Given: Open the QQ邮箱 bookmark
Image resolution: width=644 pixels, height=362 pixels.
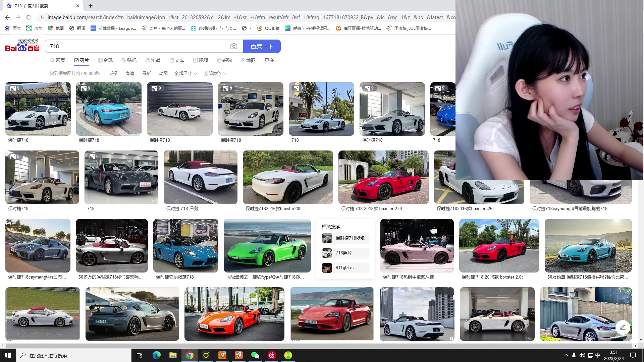Looking at the screenshot, I should point(268,28).
